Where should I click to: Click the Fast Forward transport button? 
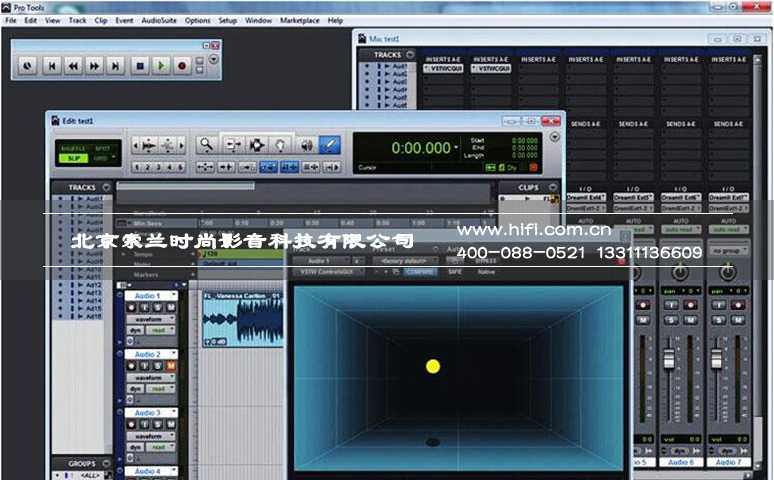(x=94, y=66)
